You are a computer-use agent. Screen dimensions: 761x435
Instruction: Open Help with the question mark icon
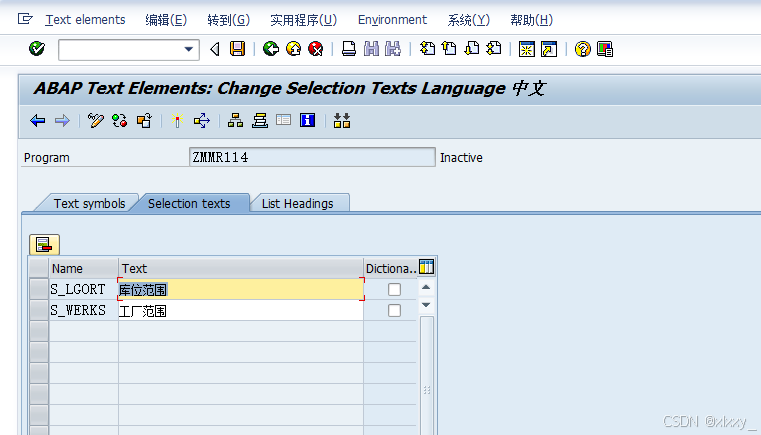click(x=582, y=49)
